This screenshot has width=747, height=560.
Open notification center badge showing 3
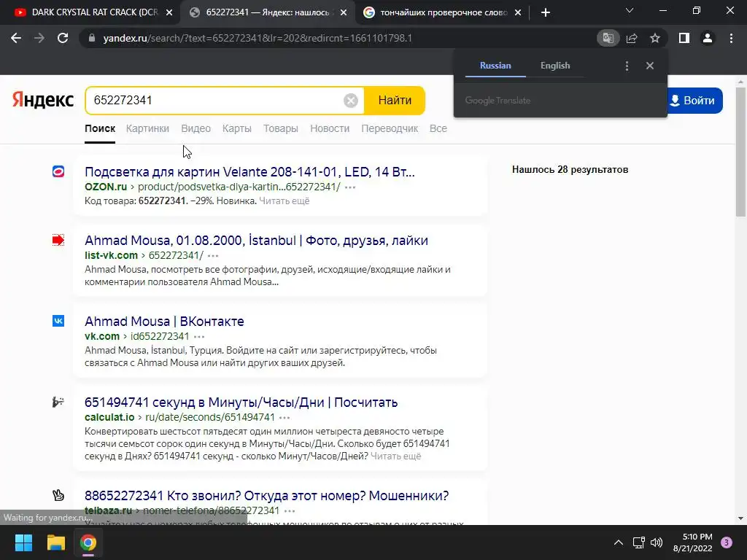(x=727, y=542)
